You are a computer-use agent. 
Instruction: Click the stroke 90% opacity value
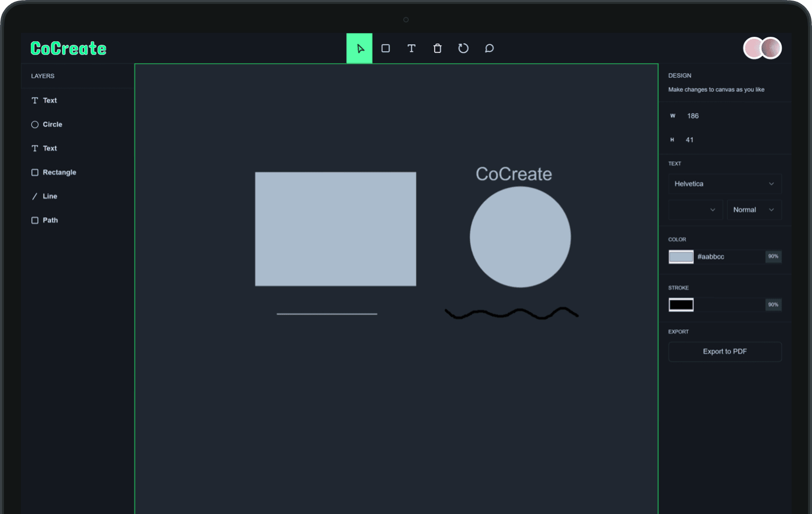coord(773,305)
